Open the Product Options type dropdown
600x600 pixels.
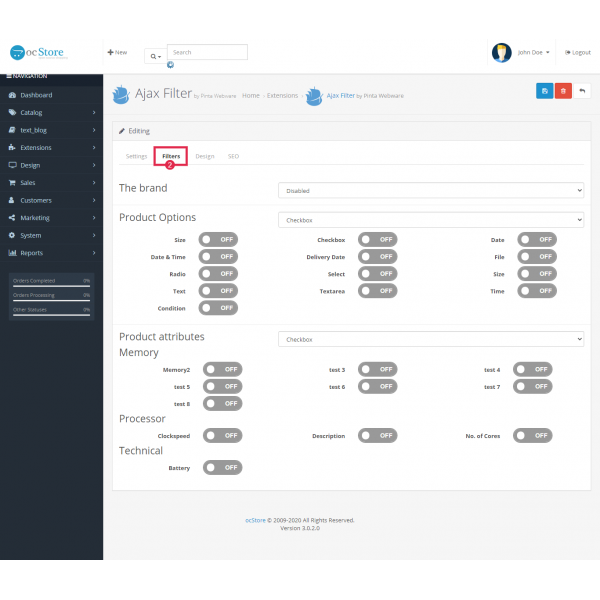click(x=430, y=220)
